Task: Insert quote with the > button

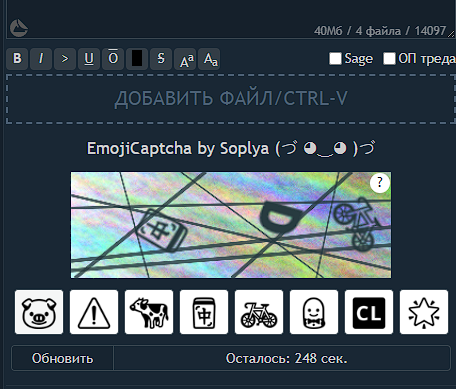Action: tap(65, 59)
